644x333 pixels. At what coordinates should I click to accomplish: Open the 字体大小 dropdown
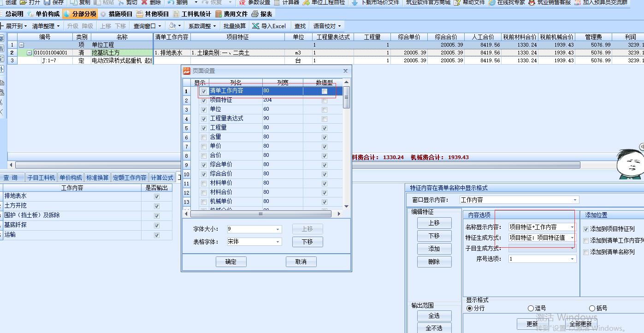pyautogui.click(x=278, y=229)
